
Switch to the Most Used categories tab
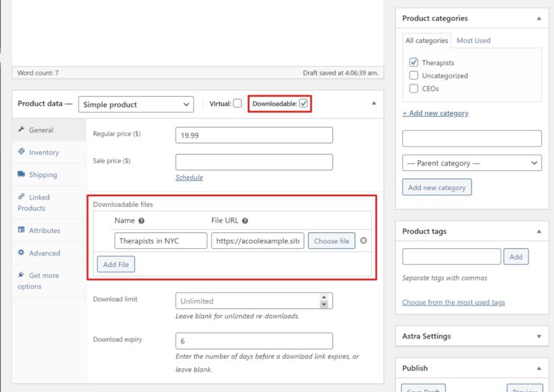tap(473, 40)
